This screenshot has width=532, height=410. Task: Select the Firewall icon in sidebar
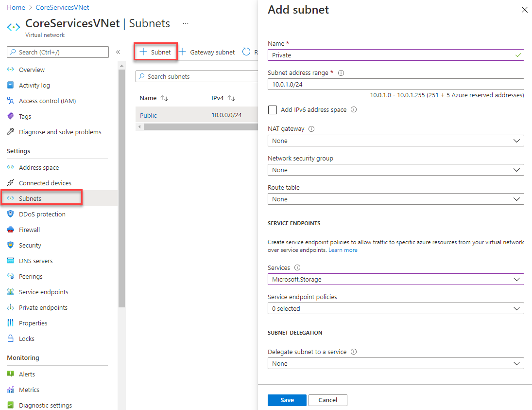pyautogui.click(x=11, y=230)
